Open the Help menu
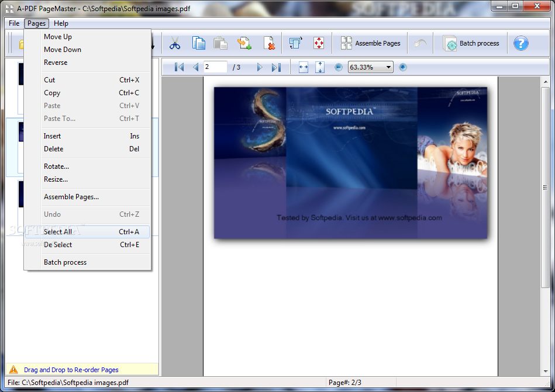 [x=61, y=23]
